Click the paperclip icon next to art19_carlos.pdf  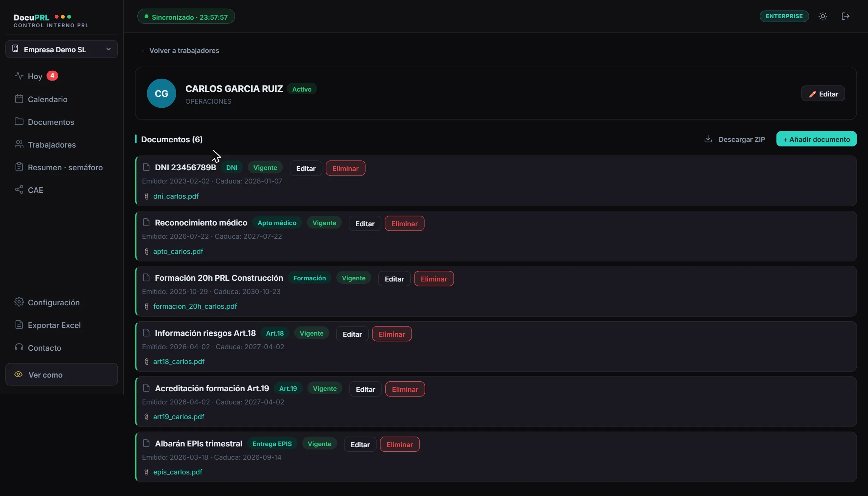click(x=146, y=417)
